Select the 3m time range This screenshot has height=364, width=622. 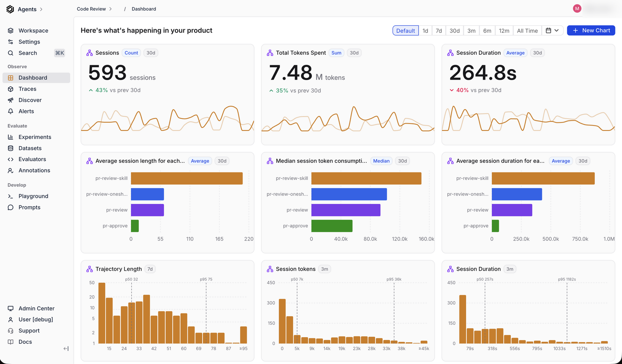(x=472, y=31)
